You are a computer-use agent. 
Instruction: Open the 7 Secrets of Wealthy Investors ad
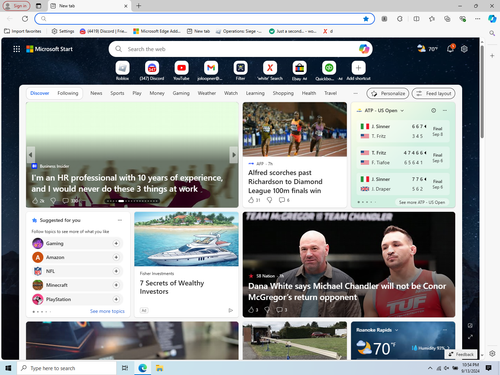click(186, 264)
